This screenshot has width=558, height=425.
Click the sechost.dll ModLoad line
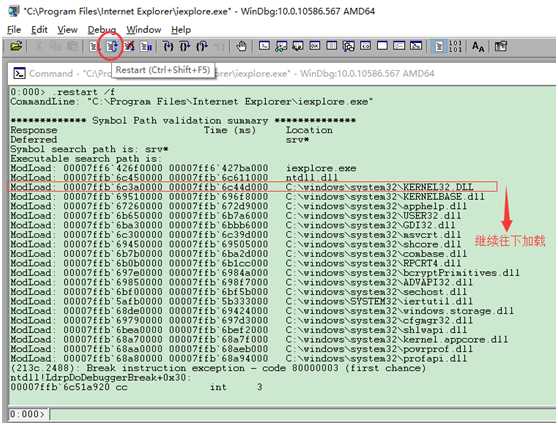pyautogui.click(x=238, y=292)
